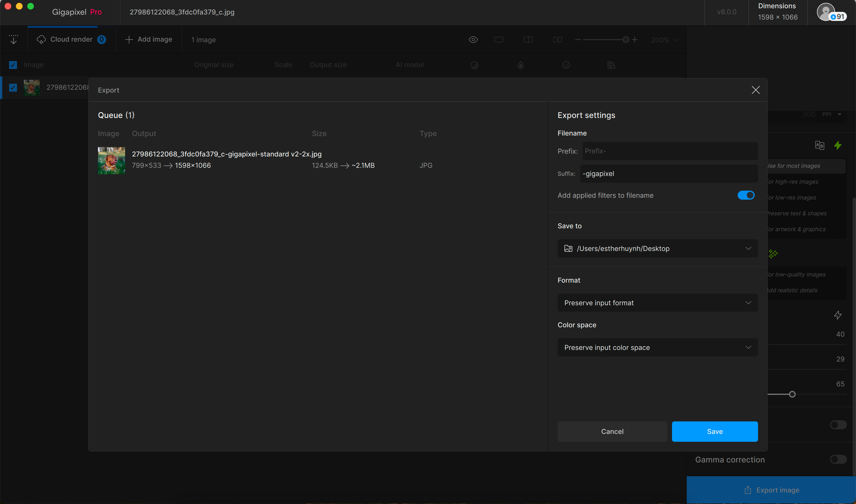856x504 pixels.
Task: Select the 'For high-res images' model
Action: point(806,182)
